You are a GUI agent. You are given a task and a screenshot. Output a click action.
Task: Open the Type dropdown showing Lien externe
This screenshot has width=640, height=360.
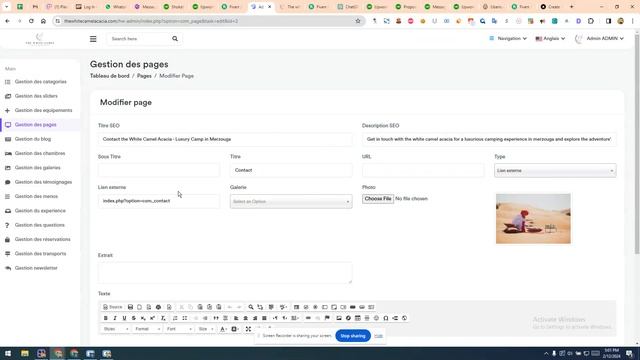click(x=555, y=171)
